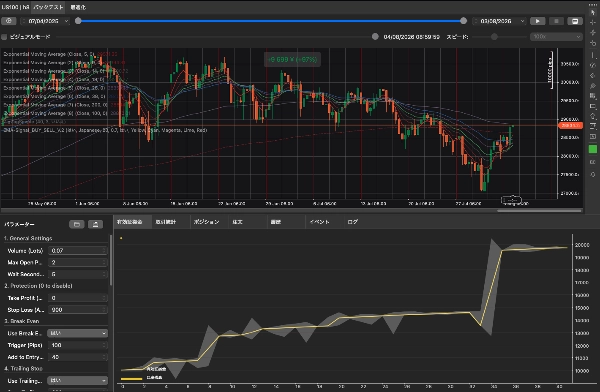Open the start date 07/04/2025 dropdown
Screen dimensions: 600x392
(66, 21)
